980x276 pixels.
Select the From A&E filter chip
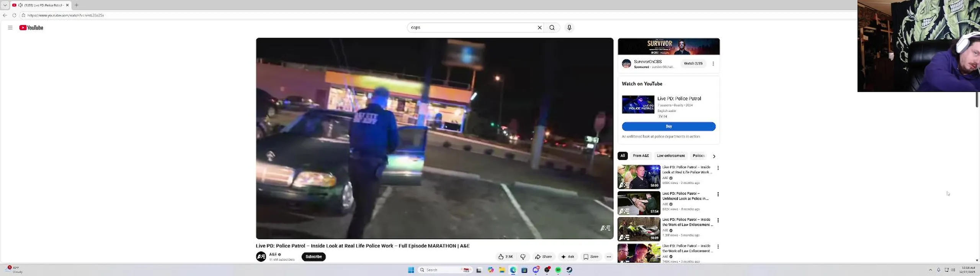tap(641, 156)
